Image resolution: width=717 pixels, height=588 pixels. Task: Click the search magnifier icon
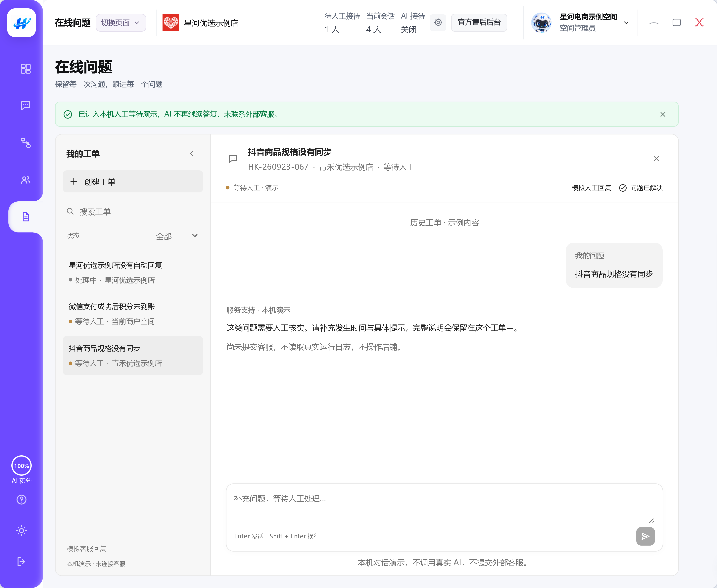click(x=70, y=211)
